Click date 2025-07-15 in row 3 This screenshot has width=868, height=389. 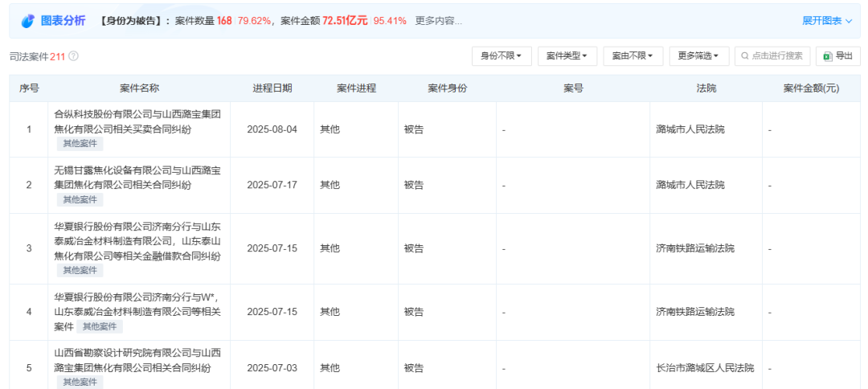coord(272,248)
